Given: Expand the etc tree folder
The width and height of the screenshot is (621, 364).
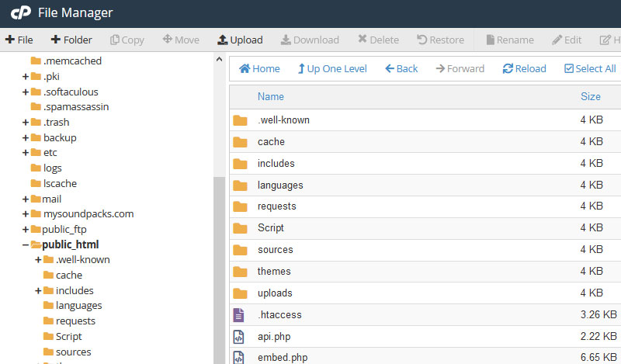Looking at the screenshot, I should (26, 152).
